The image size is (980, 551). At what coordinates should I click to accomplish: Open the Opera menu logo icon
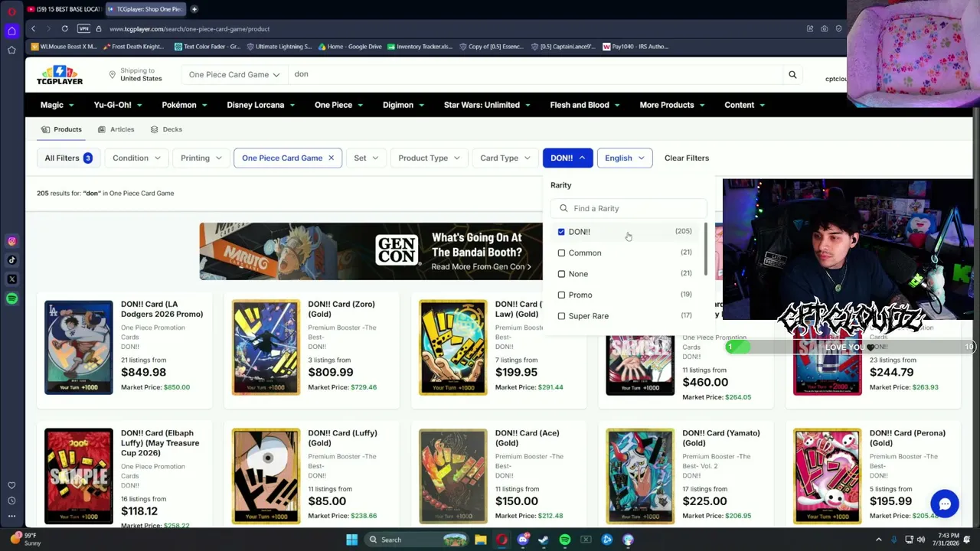11,10
